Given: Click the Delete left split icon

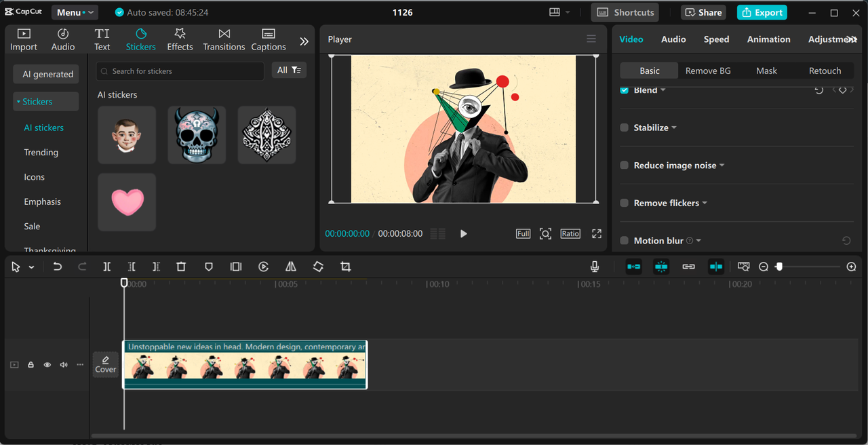Looking at the screenshot, I should point(132,267).
